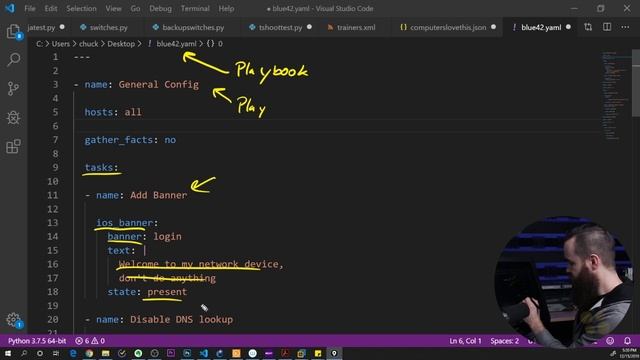Open the Manage gear settings icon
Screen dimensions: 640x360
tap(13, 320)
